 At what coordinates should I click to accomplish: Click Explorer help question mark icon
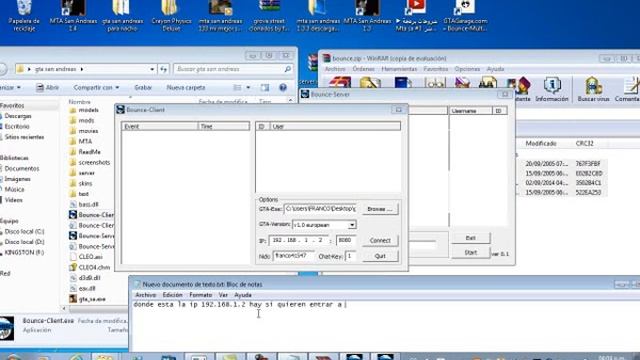pos(283,87)
